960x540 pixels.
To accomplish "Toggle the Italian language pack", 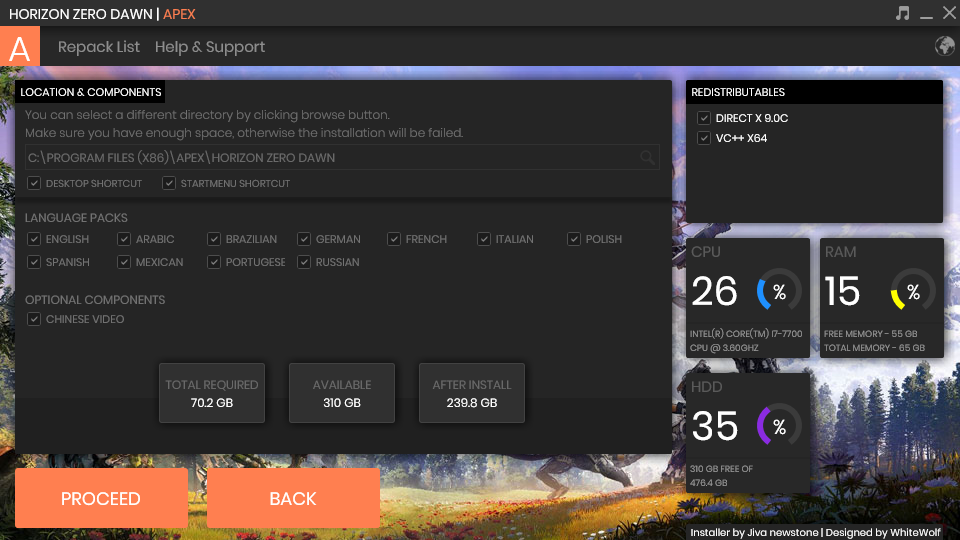I will pyautogui.click(x=484, y=239).
